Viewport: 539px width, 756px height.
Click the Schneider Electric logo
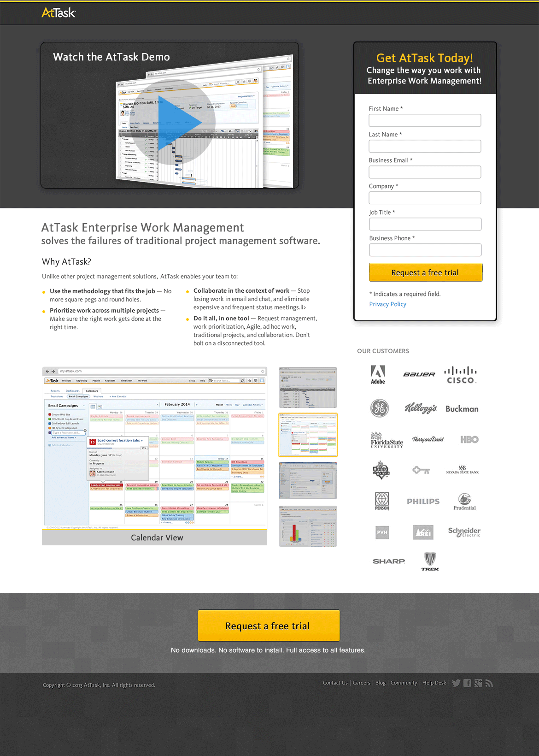click(464, 532)
